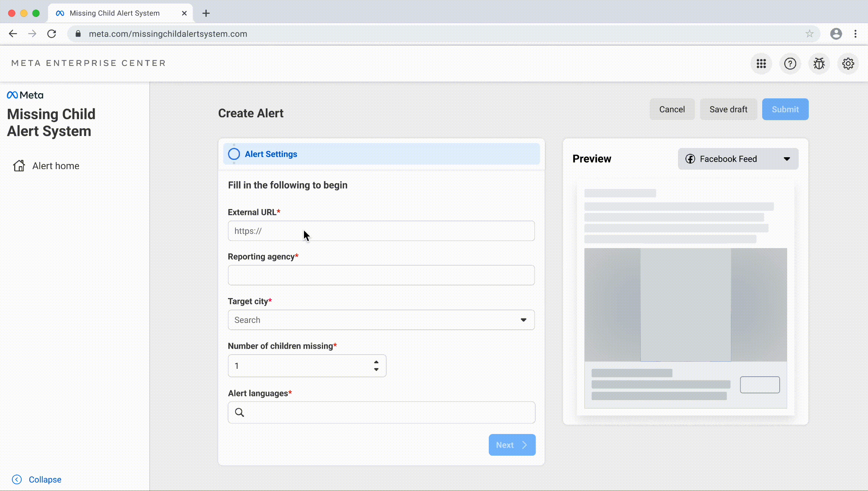This screenshot has width=868, height=491.
Task: Bookmark page with star icon
Action: click(x=809, y=34)
